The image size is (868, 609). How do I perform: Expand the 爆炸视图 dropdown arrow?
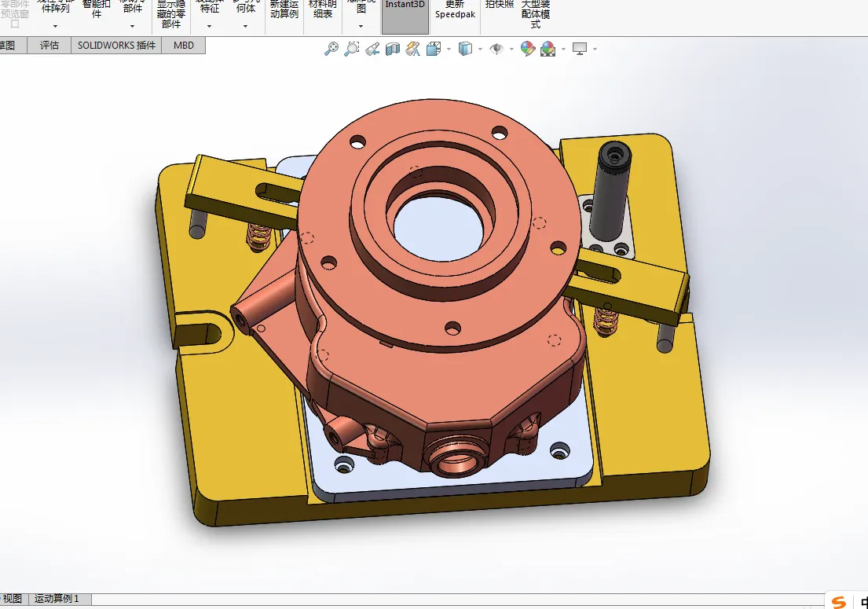(361, 26)
